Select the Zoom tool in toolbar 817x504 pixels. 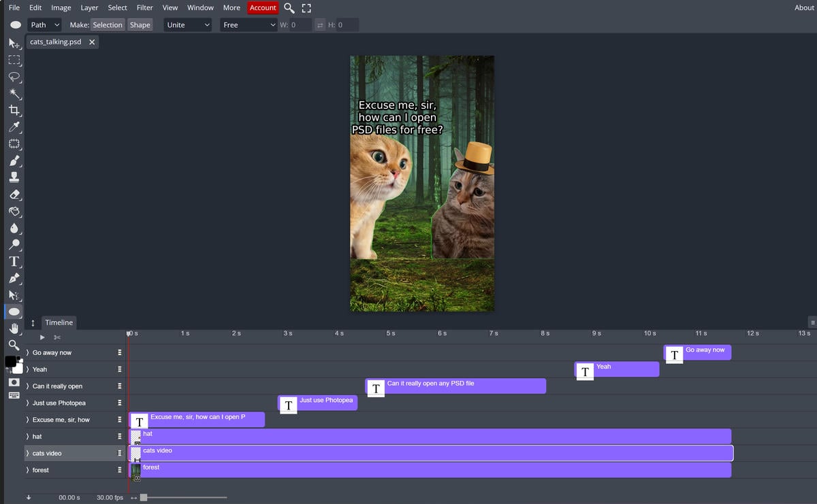point(14,345)
